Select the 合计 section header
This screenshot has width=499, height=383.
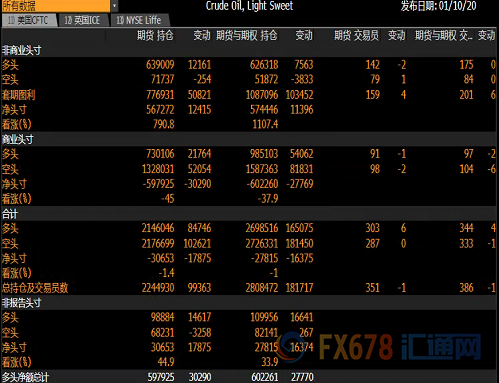[x=10, y=214]
